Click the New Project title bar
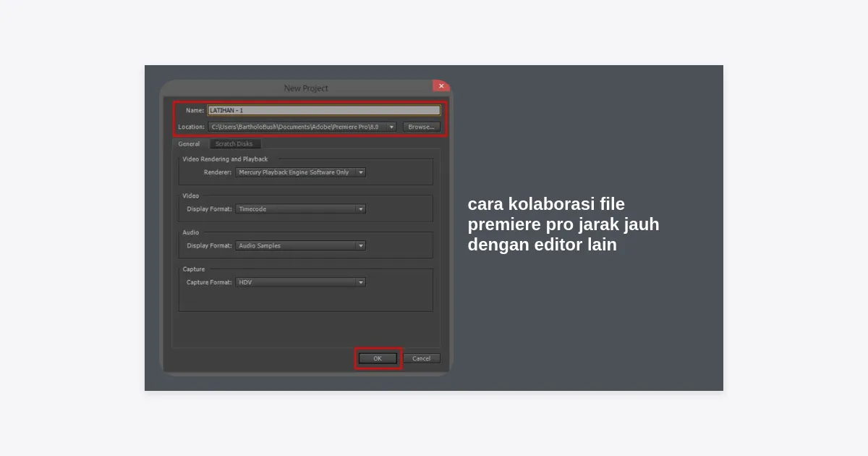The height and width of the screenshot is (456, 868). 305,88
